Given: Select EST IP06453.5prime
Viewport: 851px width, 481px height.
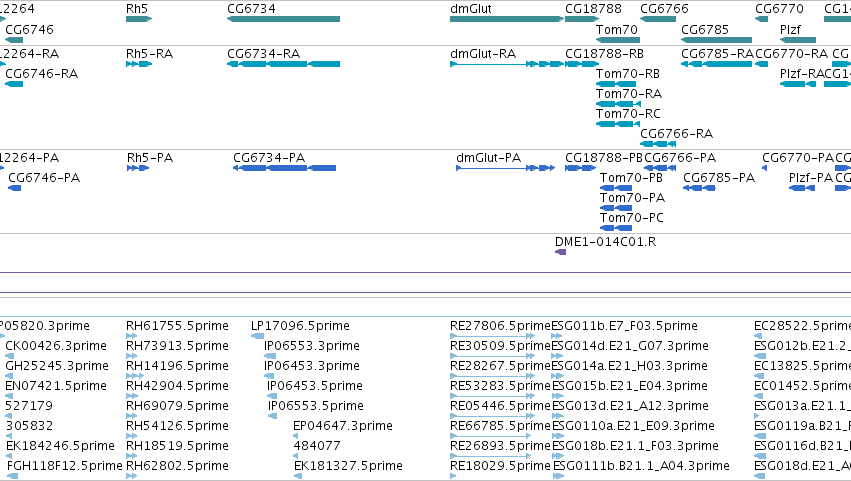Looking at the screenshot, I should 272,396.
